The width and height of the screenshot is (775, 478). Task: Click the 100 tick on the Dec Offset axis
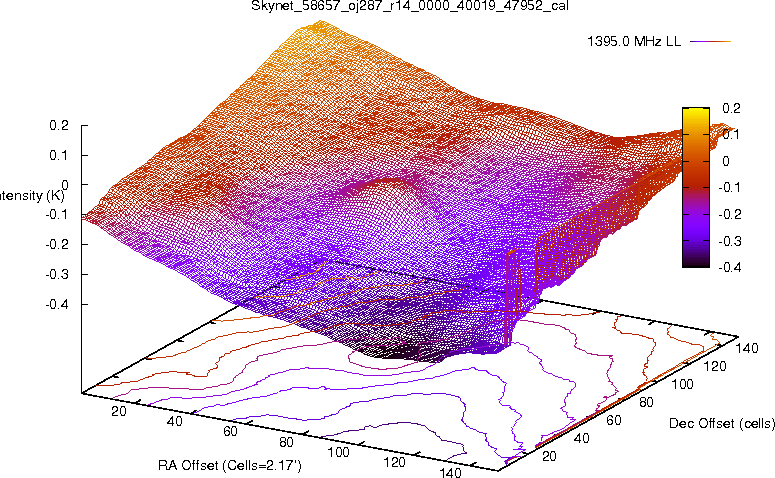[x=683, y=384]
